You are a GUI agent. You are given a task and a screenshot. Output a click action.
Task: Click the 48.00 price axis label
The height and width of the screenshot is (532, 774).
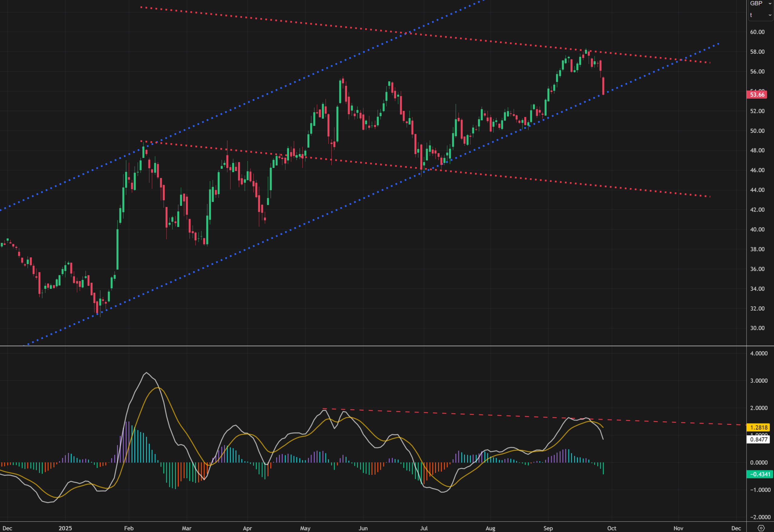click(757, 150)
